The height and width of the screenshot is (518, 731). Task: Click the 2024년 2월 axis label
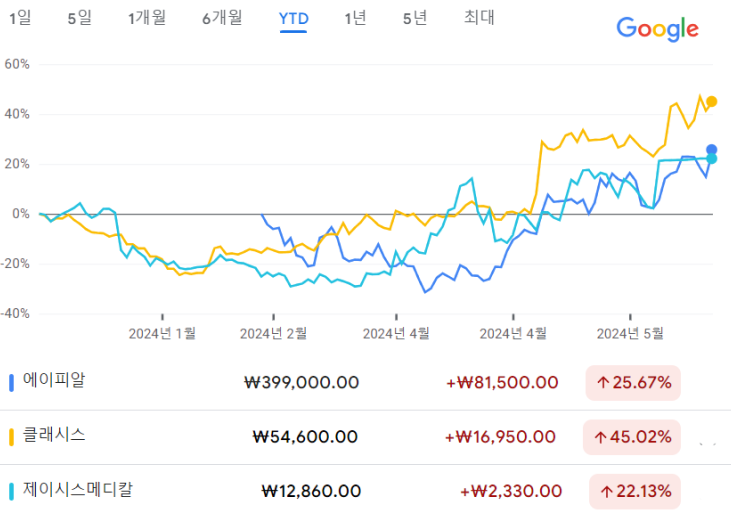point(273,334)
